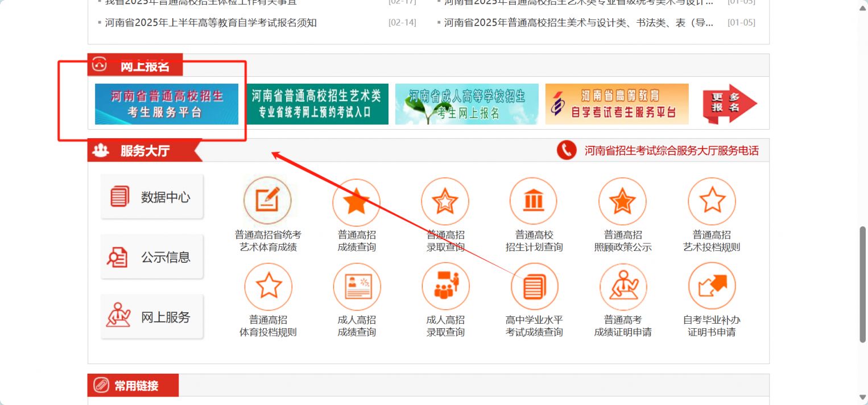Click the 常用链接 paperclip icon

tap(101, 385)
